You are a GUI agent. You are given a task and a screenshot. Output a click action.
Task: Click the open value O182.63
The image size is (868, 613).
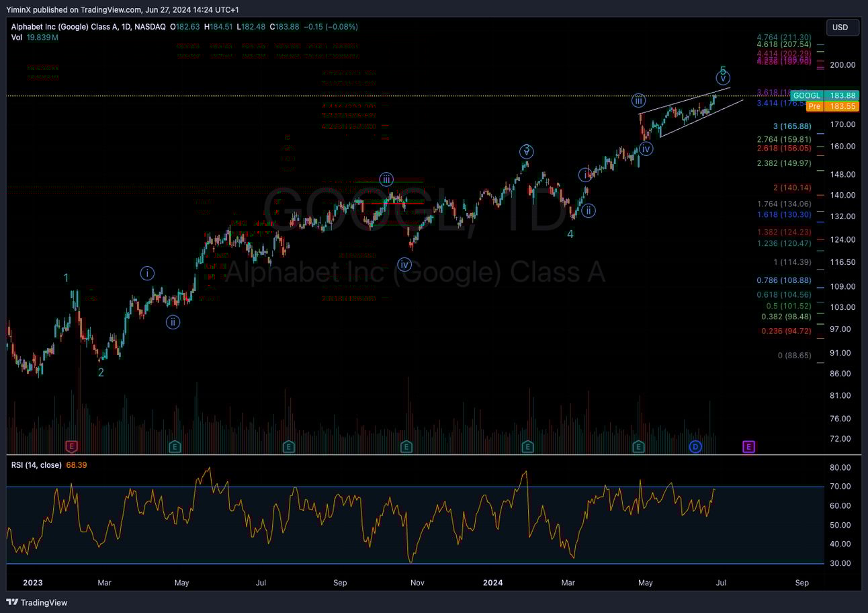185,27
